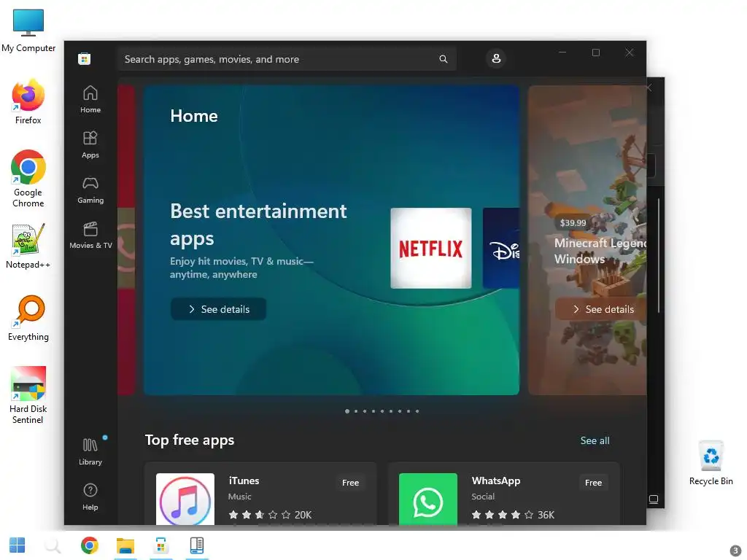747x560 pixels.
Task: Open Google Chrome desktop shortcut
Action: pos(28,179)
